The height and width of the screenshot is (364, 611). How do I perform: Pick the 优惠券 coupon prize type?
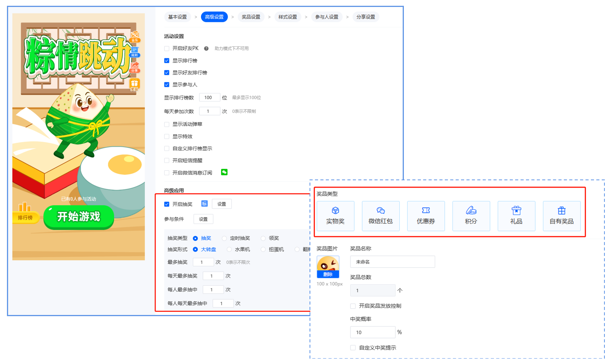426,216
